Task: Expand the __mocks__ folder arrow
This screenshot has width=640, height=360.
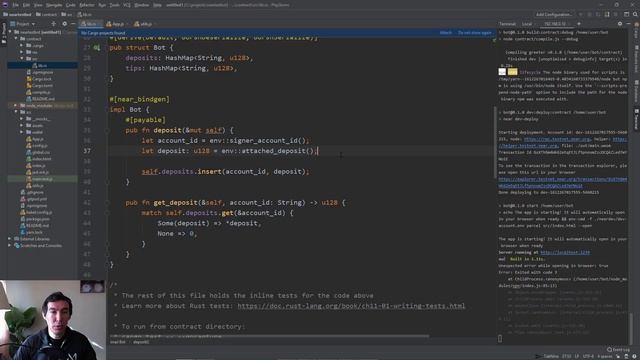Action: [22, 119]
